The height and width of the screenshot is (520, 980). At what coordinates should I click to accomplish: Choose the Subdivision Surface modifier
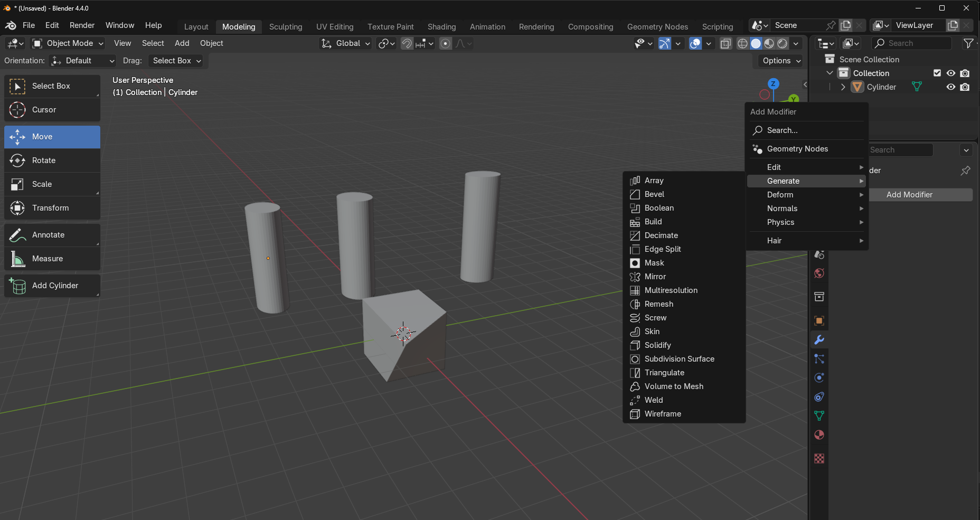[x=679, y=359]
